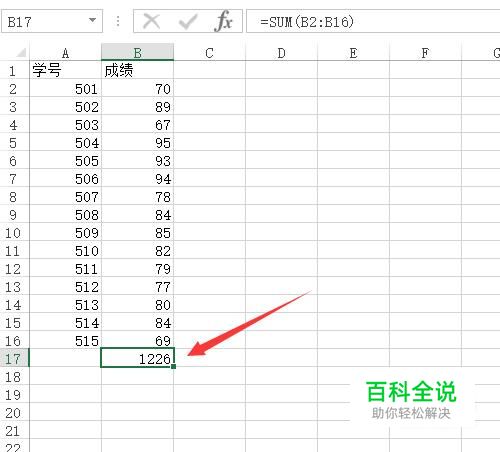Click score cell with value 94
Viewport: 500px width, 452px height.
[137, 179]
